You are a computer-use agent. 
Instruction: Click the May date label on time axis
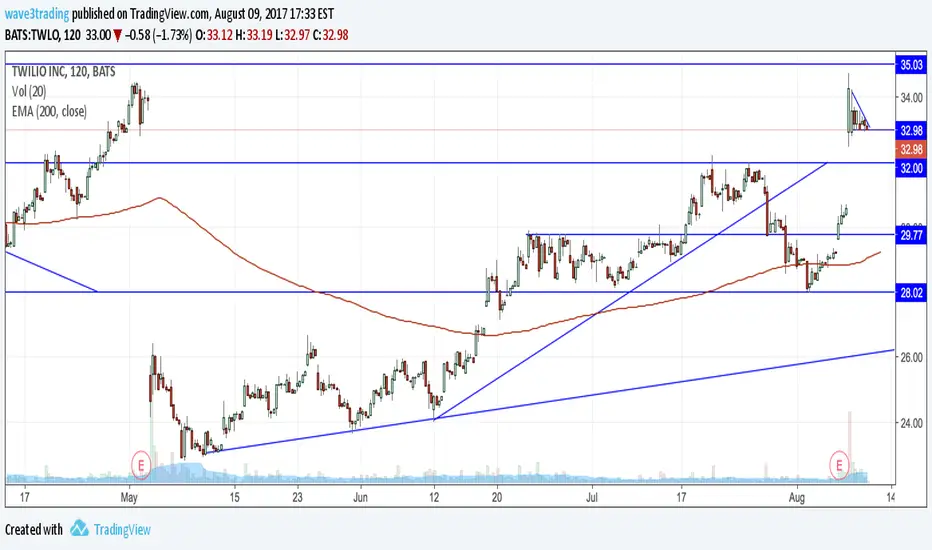pos(129,497)
